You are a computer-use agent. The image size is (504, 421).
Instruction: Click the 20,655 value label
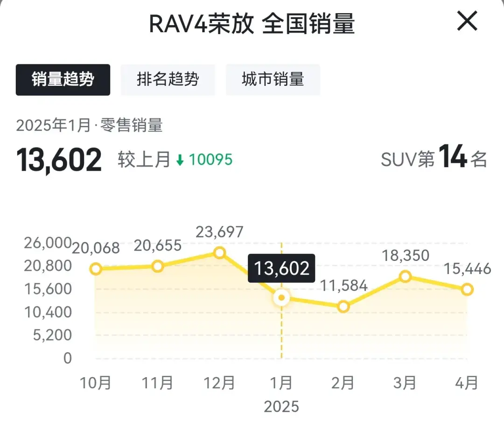[158, 246]
